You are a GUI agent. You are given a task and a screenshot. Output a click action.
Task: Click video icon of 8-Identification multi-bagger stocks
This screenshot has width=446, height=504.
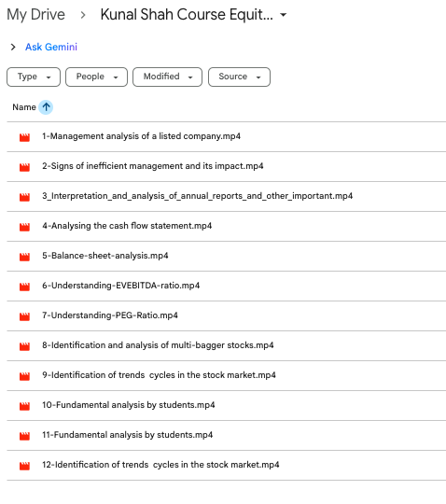[24, 346]
